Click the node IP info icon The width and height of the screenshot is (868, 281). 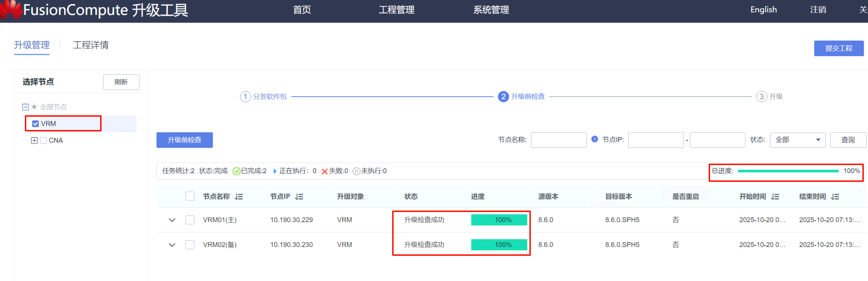click(594, 139)
